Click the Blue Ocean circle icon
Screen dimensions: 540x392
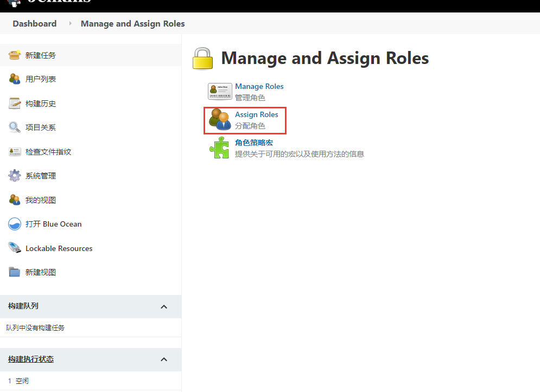15,224
